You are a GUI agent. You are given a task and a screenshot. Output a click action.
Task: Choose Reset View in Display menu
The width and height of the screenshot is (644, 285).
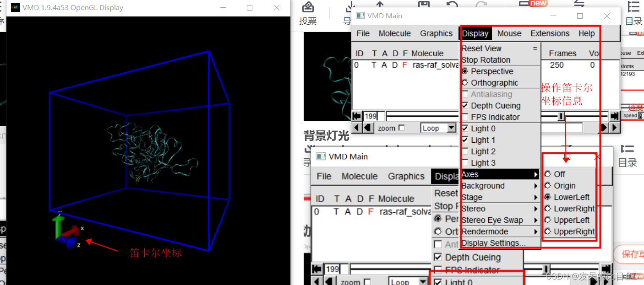[500, 48]
